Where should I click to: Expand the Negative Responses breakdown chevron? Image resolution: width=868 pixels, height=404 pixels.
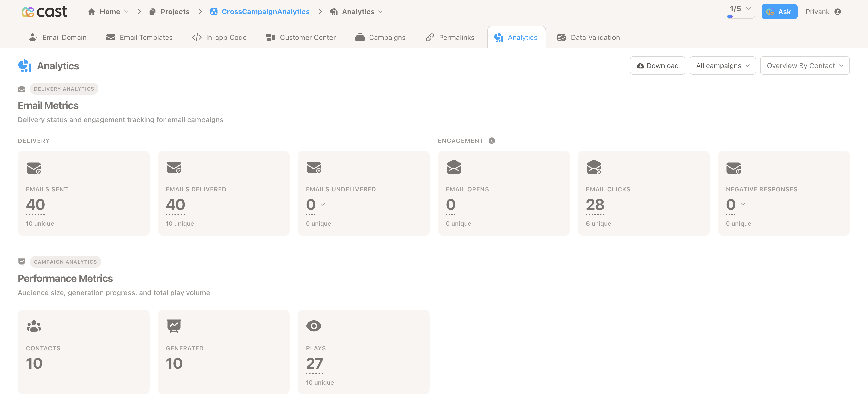click(743, 204)
